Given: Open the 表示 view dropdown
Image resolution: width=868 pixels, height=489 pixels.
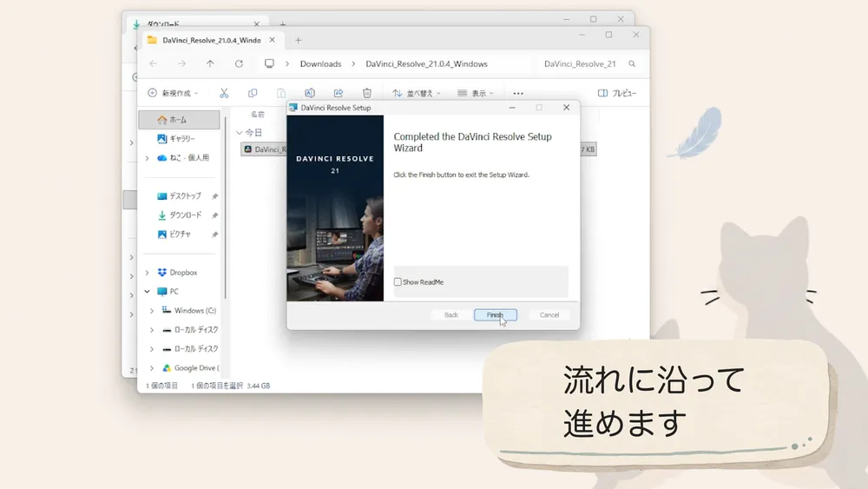Looking at the screenshot, I should (x=476, y=93).
